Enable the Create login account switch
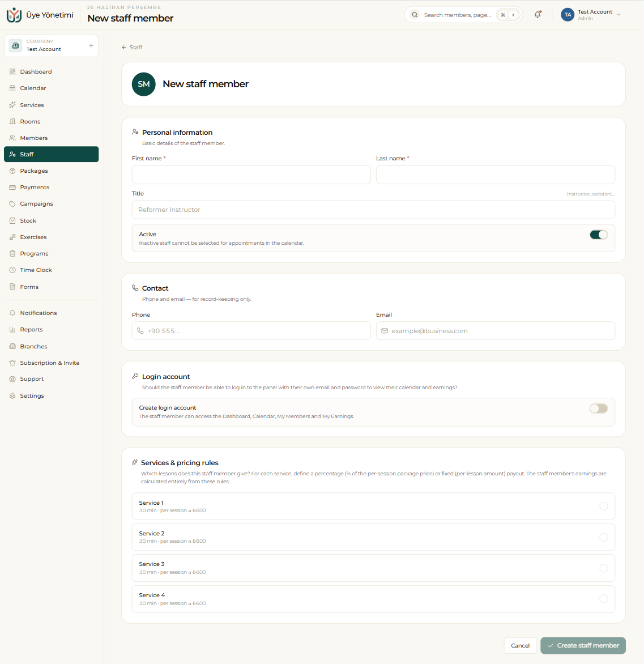644x664 pixels. tap(599, 408)
